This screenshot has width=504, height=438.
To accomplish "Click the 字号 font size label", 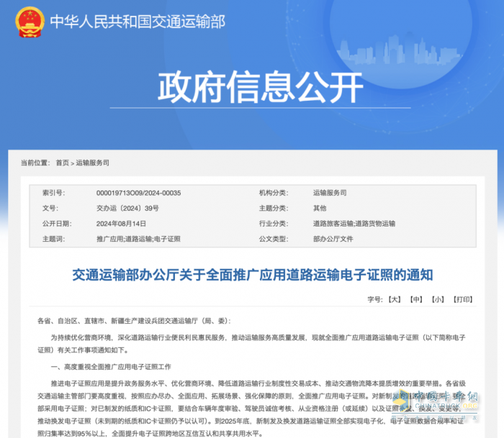I will click(375, 299).
